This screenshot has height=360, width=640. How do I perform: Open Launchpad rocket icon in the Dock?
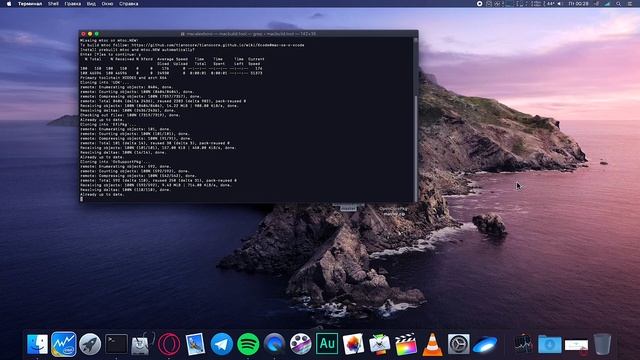pyautogui.click(x=90, y=344)
